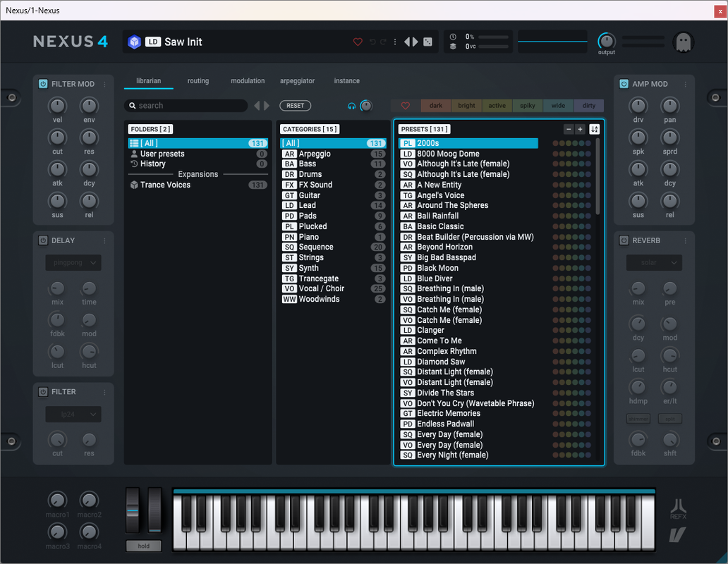Open the filter lp24 type dropdown
The width and height of the screenshot is (728, 564).
(x=73, y=415)
